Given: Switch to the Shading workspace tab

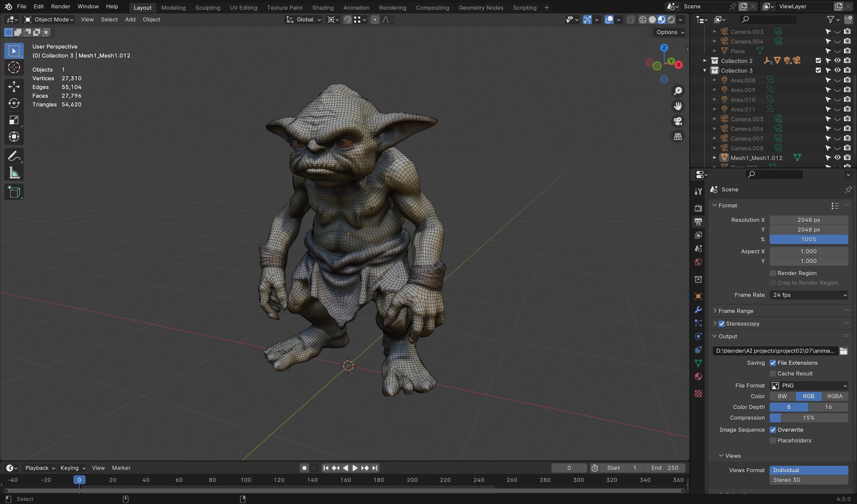Looking at the screenshot, I should 323,7.
